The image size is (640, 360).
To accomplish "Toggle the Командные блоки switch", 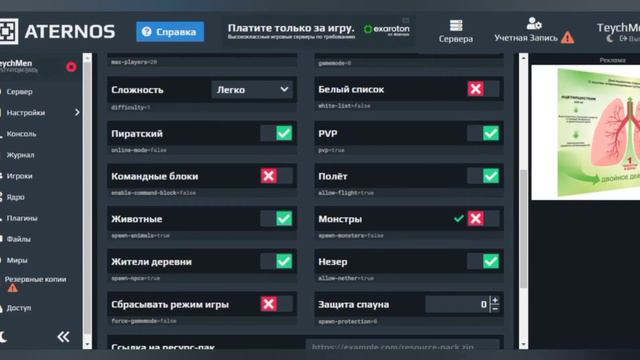I will [x=277, y=176].
